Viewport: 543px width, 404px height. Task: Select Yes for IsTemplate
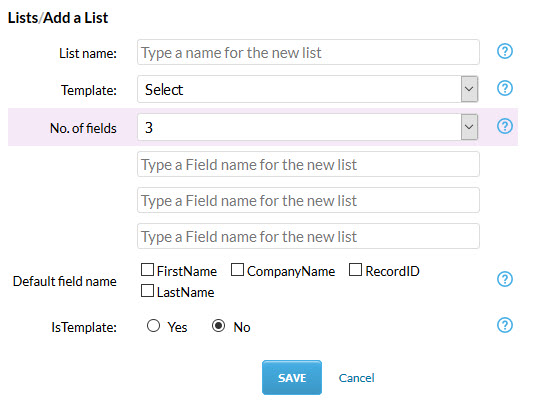click(153, 326)
